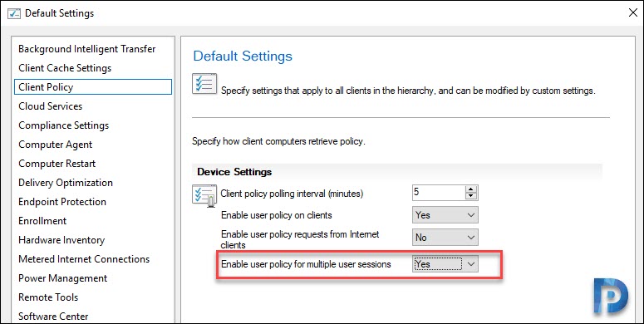Open Enable user policy on clients dropdown
The height and width of the screenshot is (324, 644).
445,215
